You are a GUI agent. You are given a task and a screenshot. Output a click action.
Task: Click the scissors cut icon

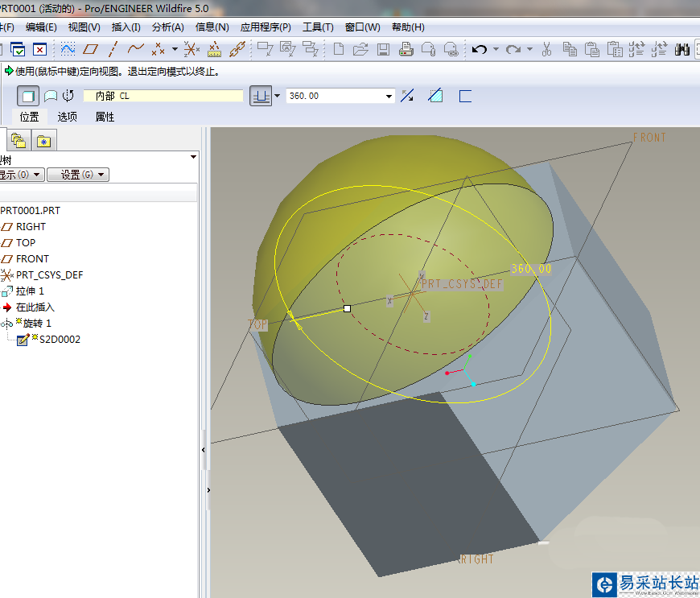point(546,48)
